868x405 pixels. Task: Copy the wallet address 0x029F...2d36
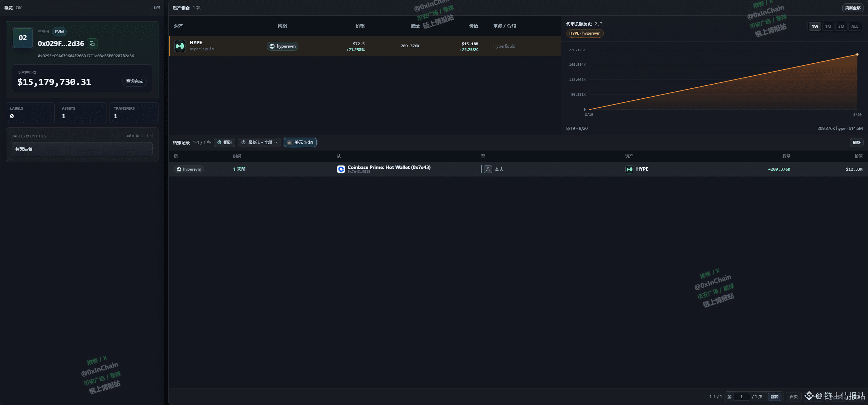pyautogui.click(x=92, y=44)
